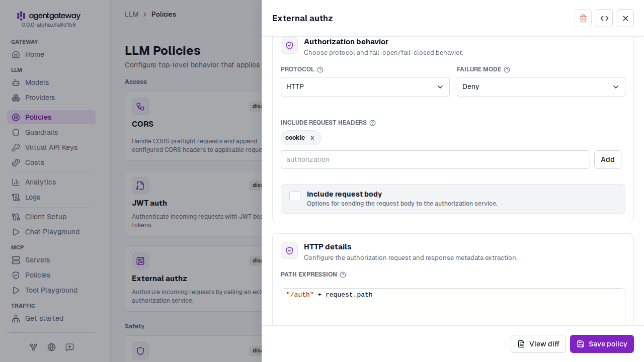This screenshot has height=362, width=644.
Task: Save the policy
Action: click(602, 344)
